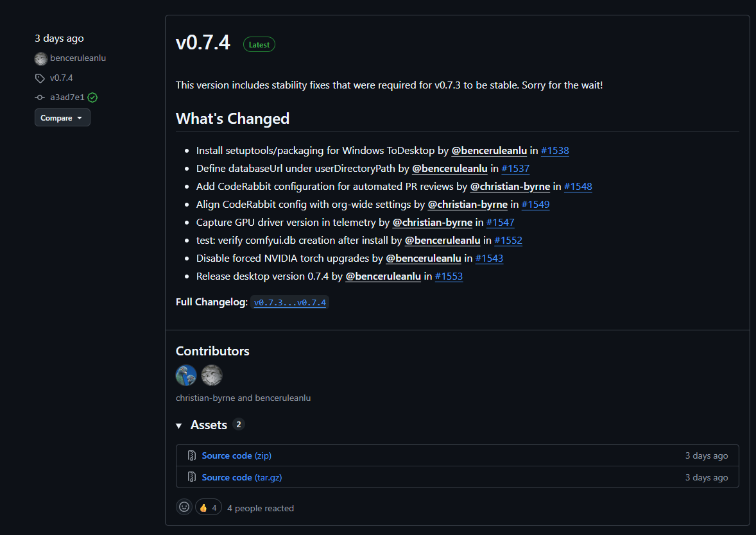Open @christian-byrne mention in GPU driver line

pos(433,222)
